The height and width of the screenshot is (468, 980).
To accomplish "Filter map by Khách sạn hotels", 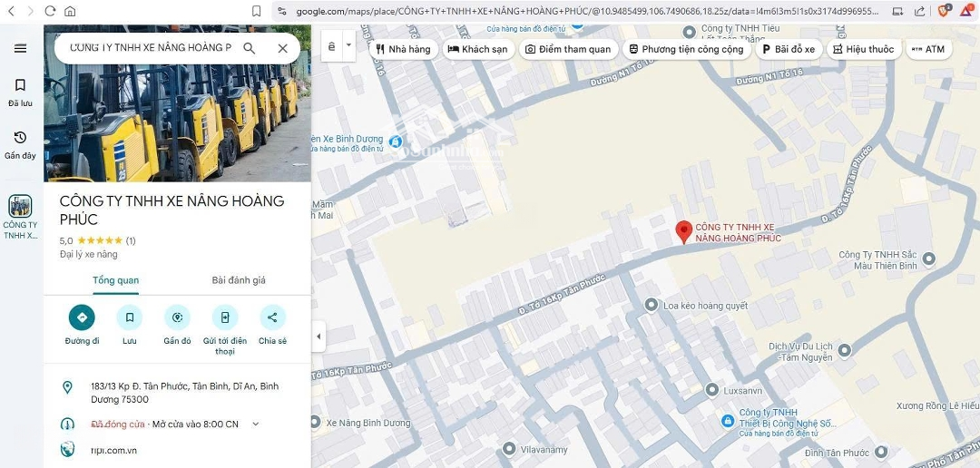I will click(x=477, y=49).
